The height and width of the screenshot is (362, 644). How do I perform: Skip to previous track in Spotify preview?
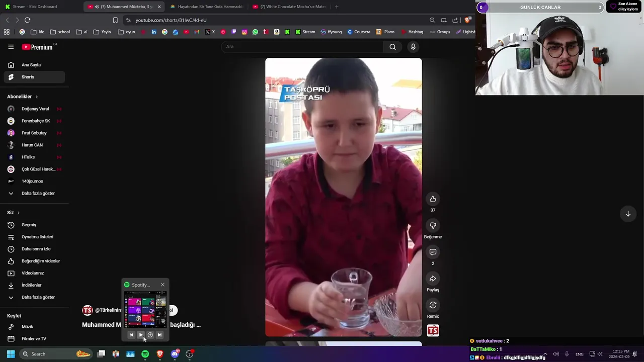(x=131, y=335)
